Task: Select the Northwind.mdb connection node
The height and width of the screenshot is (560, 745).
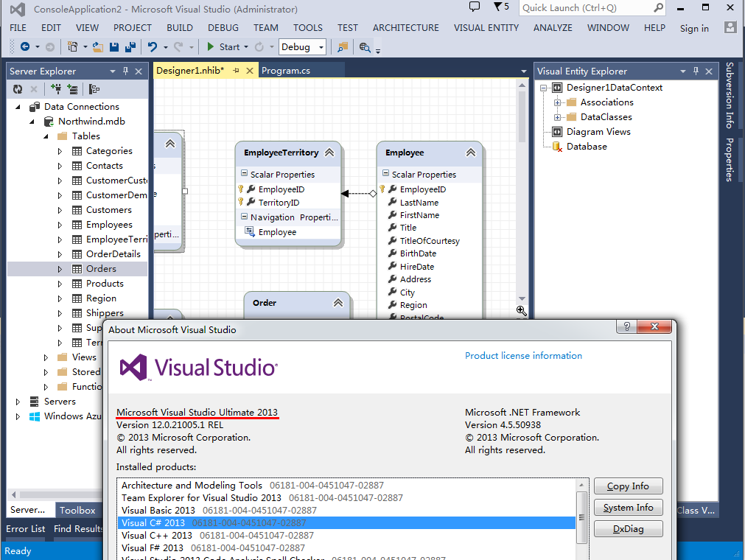Action: pos(91,121)
